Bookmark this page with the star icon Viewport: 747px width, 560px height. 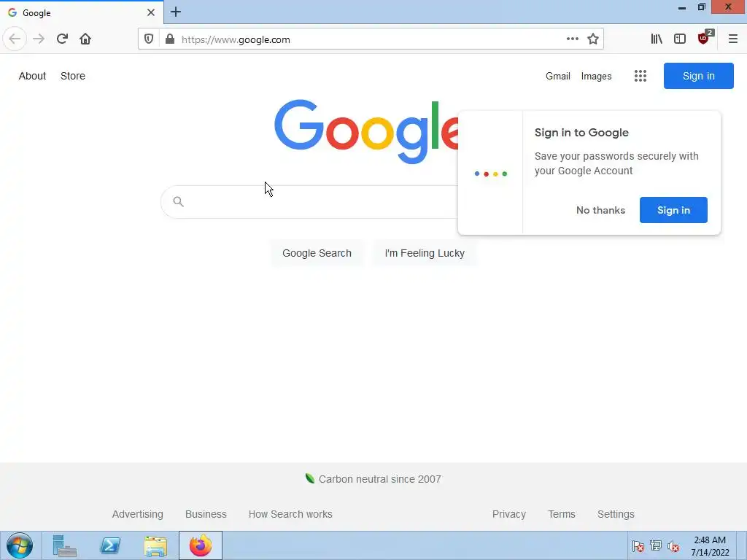[592, 39]
